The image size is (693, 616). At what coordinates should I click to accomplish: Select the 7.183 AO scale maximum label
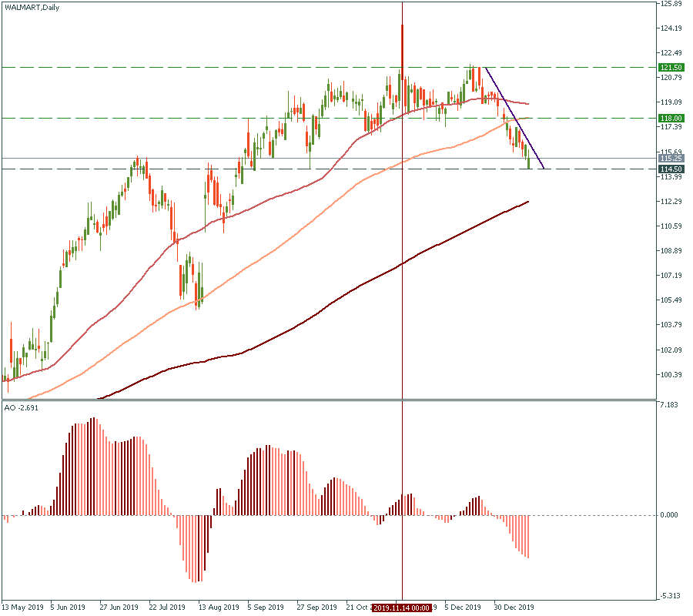(x=669, y=404)
